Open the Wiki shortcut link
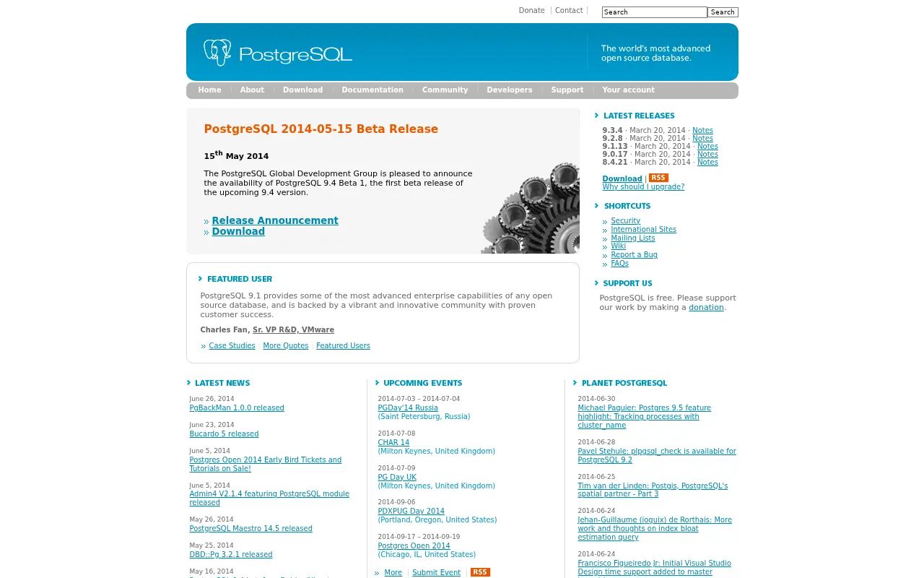 click(618, 246)
